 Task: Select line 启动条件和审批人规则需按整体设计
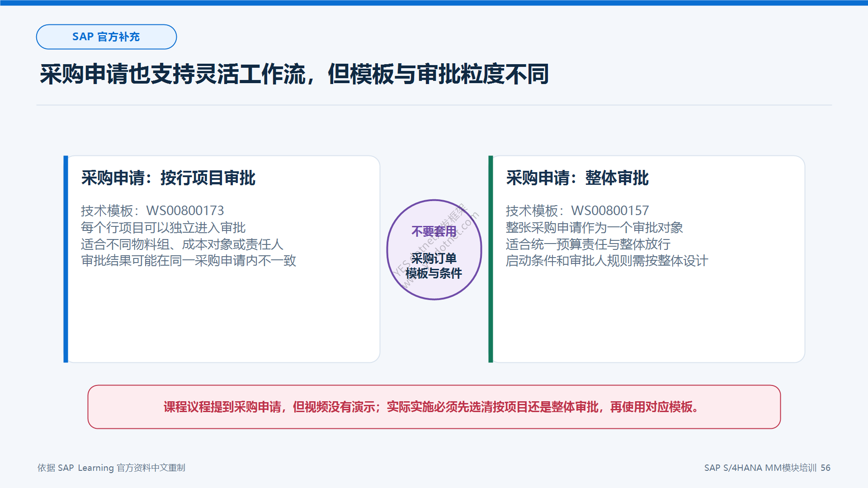pos(607,261)
